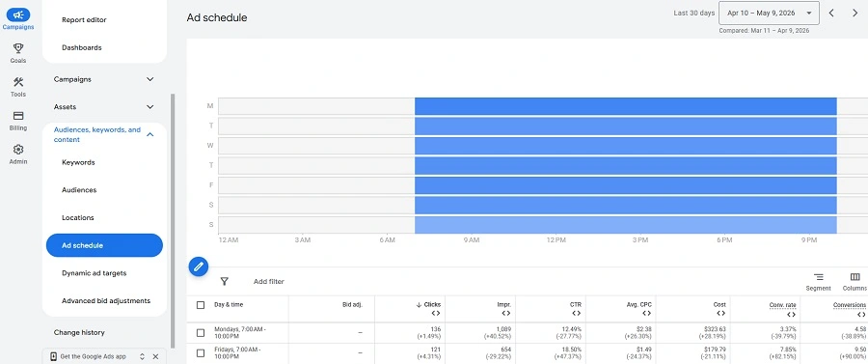Click the 1,089 impressions value

pos(503,329)
